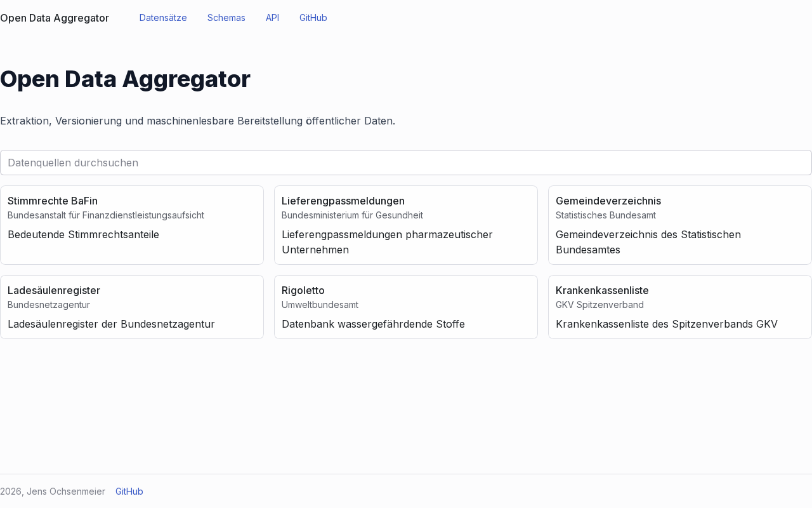Open the Datensätze navigation link

coord(163,18)
